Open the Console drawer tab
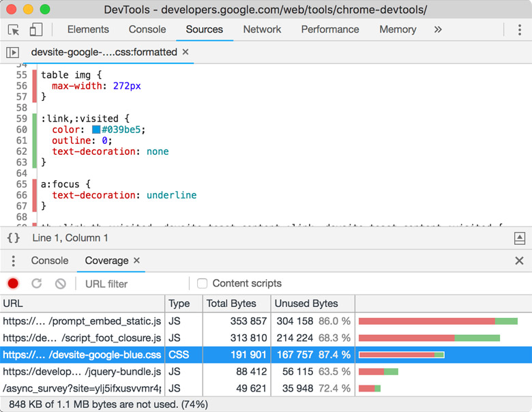Viewport: 532px width, 412px height. tap(50, 261)
